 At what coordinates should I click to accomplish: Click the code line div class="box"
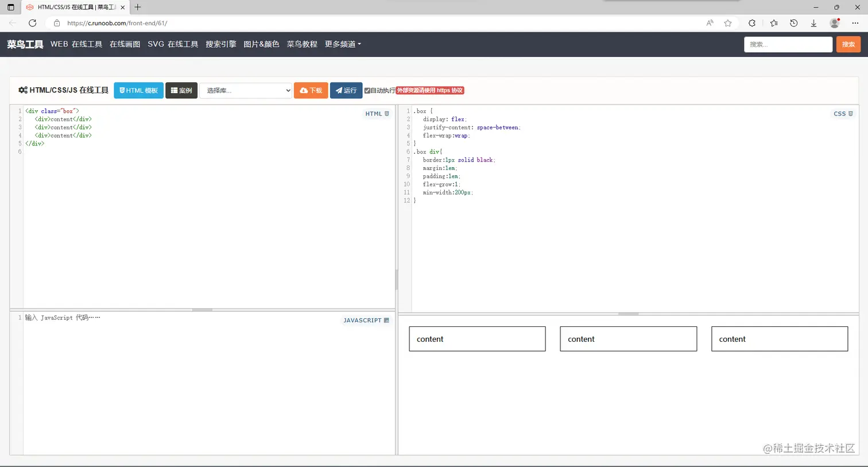click(52, 111)
